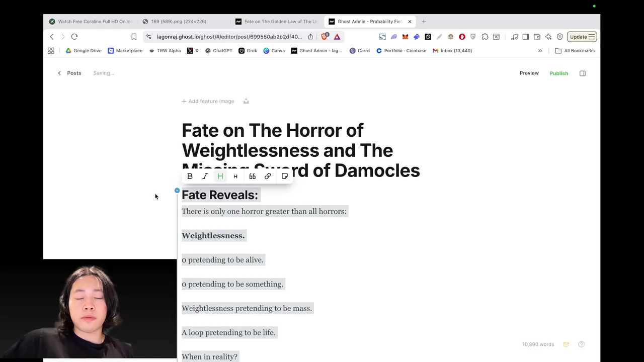Open the X bookmark
The image size is (644, 362).
tap(193, 51)
